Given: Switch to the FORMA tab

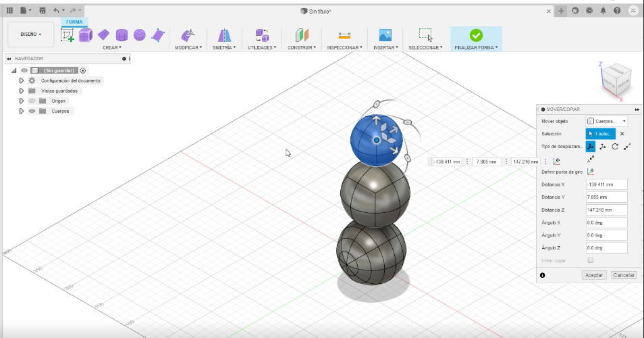Looking at the screenshot, I should pos(74,22).
